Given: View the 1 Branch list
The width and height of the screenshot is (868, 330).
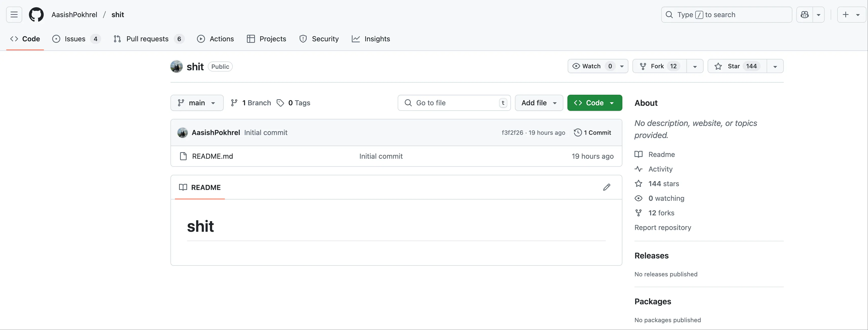Looking at the screenshot, I should (x=251, y=103).
